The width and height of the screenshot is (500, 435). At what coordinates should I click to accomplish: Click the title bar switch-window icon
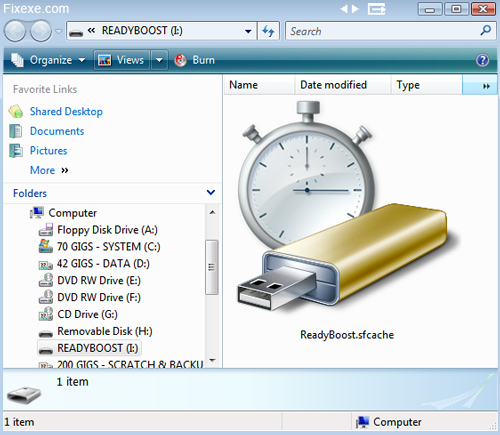click(x=377, y=9)
